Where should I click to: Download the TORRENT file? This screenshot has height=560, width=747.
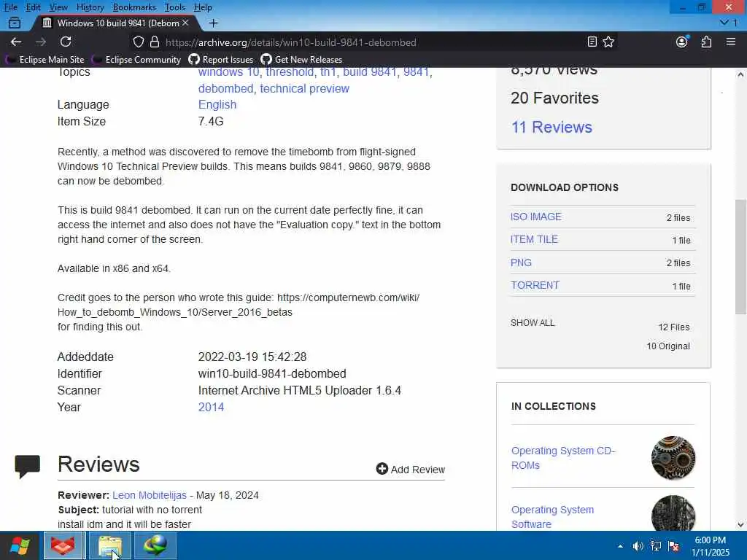(535, 285)
